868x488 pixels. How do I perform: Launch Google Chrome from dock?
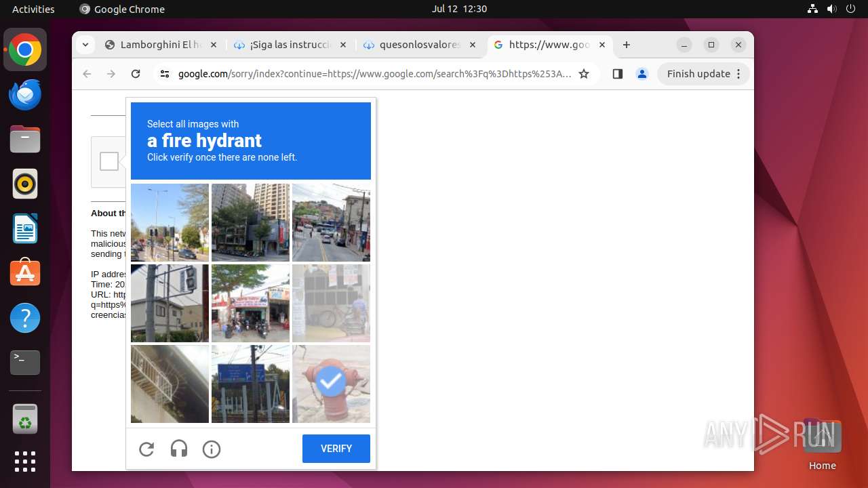click(x=25, y=50)
